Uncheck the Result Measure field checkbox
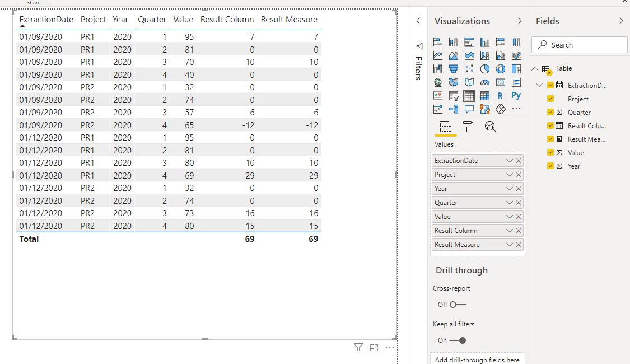 (x=550, y=139)
